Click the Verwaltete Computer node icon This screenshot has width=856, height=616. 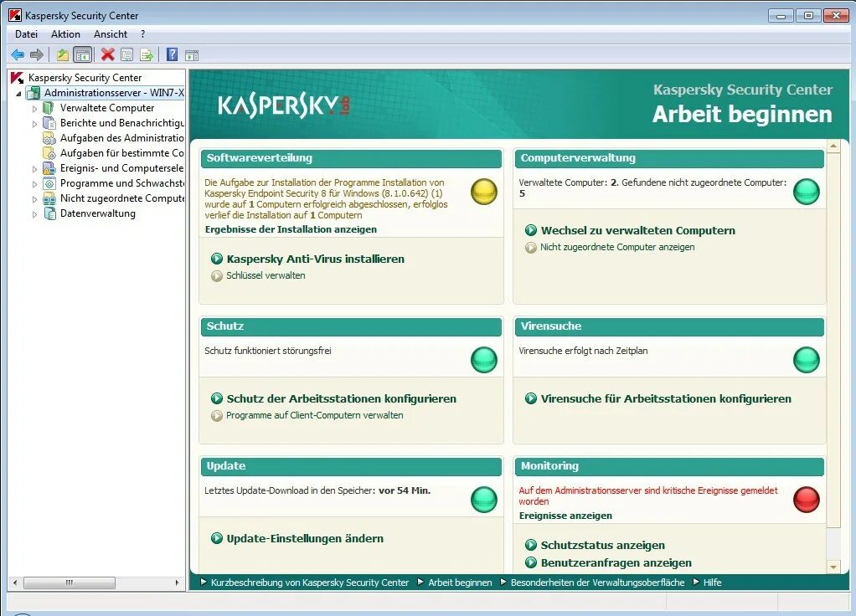49,108
